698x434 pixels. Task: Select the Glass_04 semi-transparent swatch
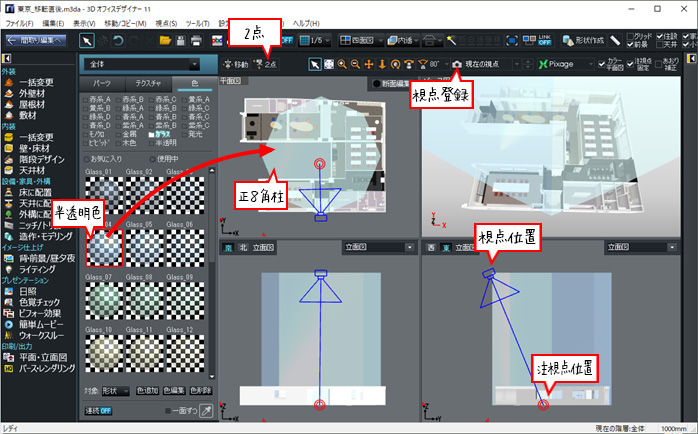point(103,245)
